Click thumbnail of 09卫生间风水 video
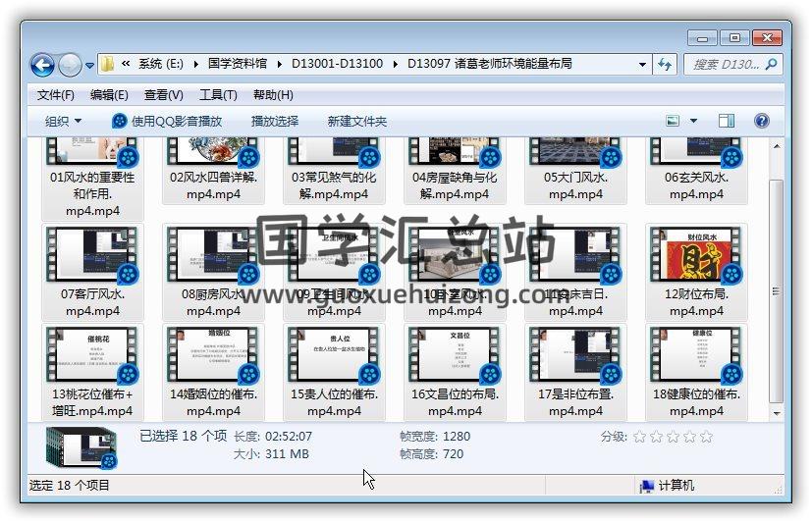Viewport: 812px width, 523px height. (x=334, y=254)
